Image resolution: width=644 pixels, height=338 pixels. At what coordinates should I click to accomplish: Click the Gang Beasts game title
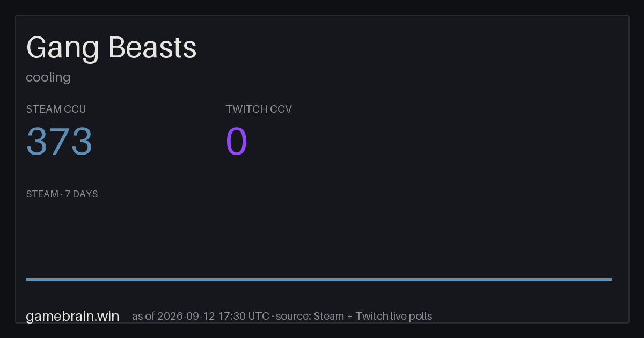112,48
